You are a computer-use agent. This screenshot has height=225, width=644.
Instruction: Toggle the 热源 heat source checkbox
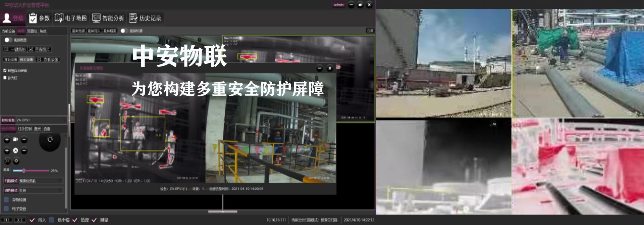(75, 220)
